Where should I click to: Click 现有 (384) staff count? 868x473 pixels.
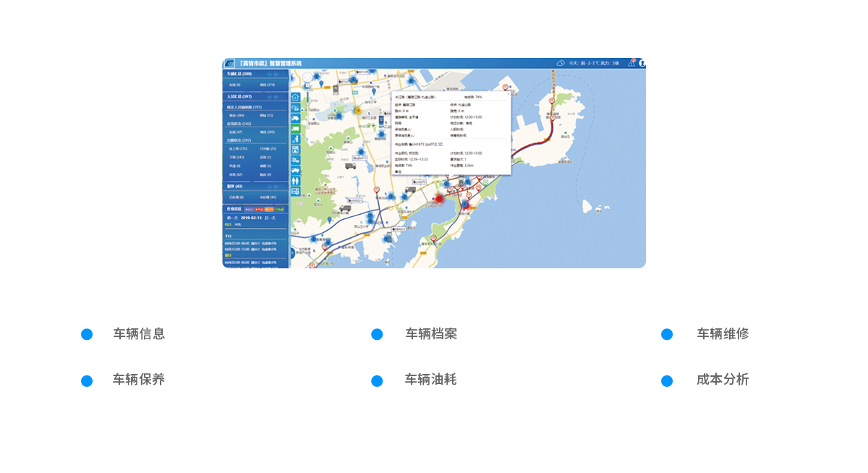click(x=237, y=115)
